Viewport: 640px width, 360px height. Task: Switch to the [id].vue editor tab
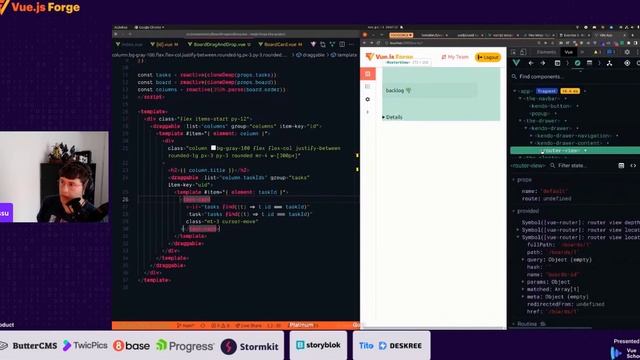pyautogui.click(x=164, y=44)
